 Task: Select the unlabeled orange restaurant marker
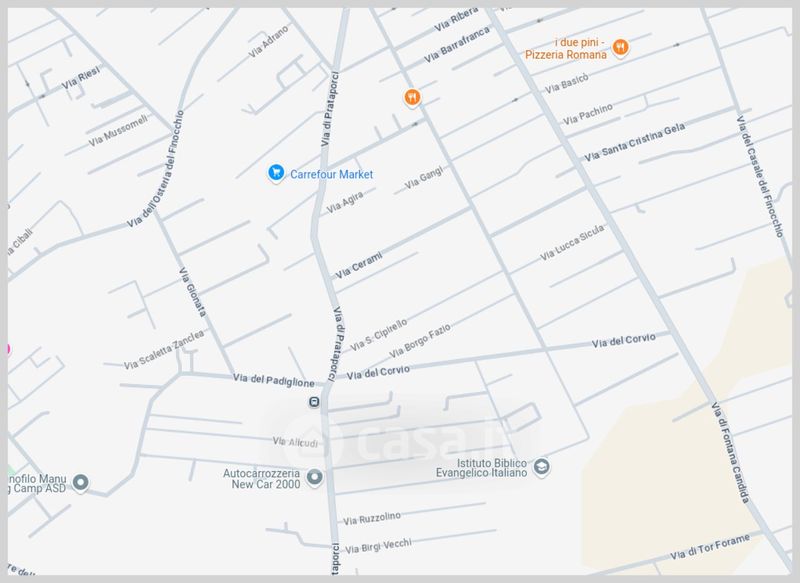click(x=412, y=97)
